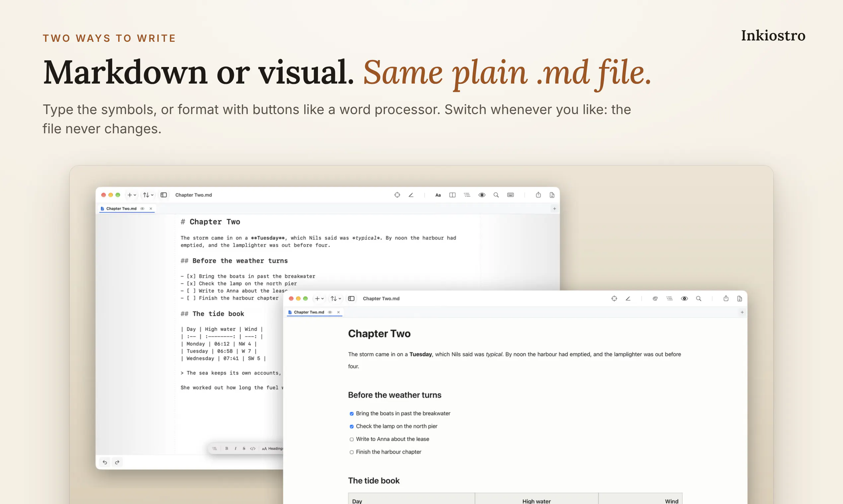Toggle split view icon in the markdown window
Screen dimensions: 843x504
click(x=452, y=195)
